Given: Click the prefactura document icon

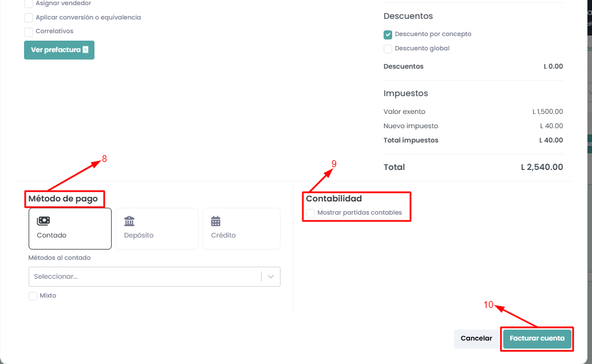Looking at the screenshot, I should [85, 50].
